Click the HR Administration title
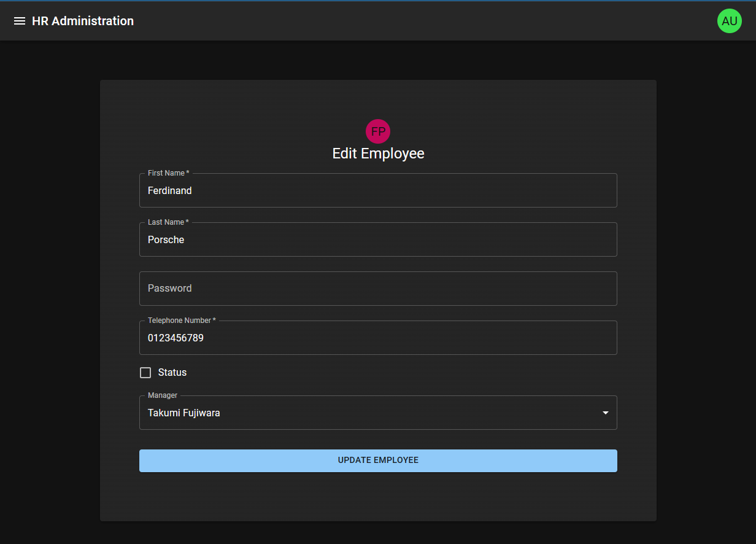The width and height of the screenshot is (756, 544). coord(83,20)
